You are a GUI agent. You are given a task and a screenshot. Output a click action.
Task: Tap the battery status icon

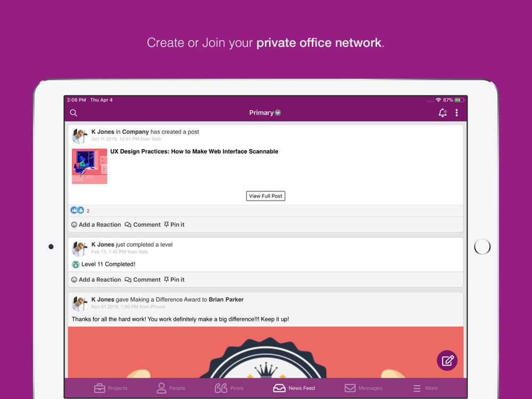[460, 100]
